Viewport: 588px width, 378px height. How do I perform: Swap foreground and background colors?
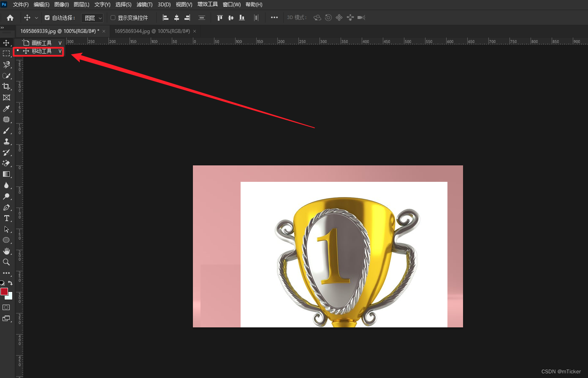[x=10, y=283]
